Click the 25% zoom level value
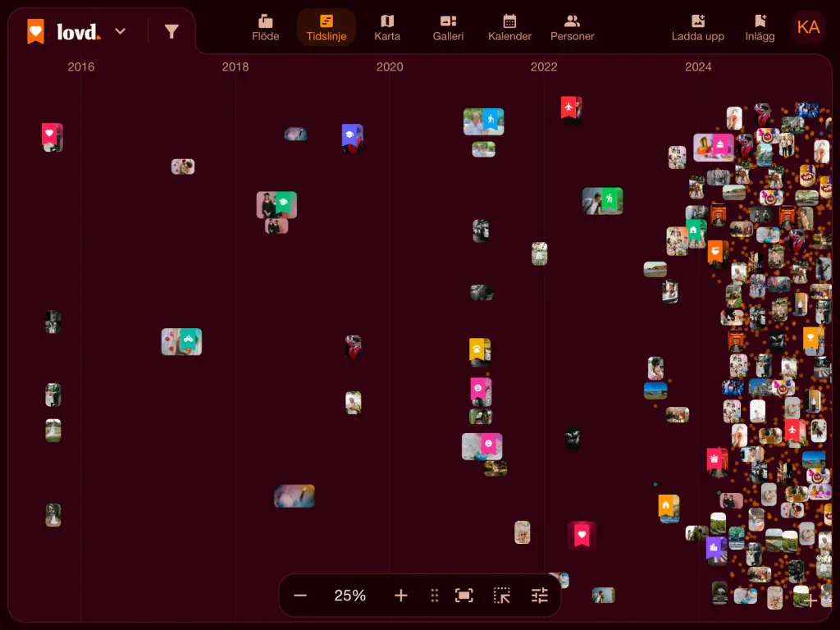Screen dimensions: 840x630 click(349, 596)
